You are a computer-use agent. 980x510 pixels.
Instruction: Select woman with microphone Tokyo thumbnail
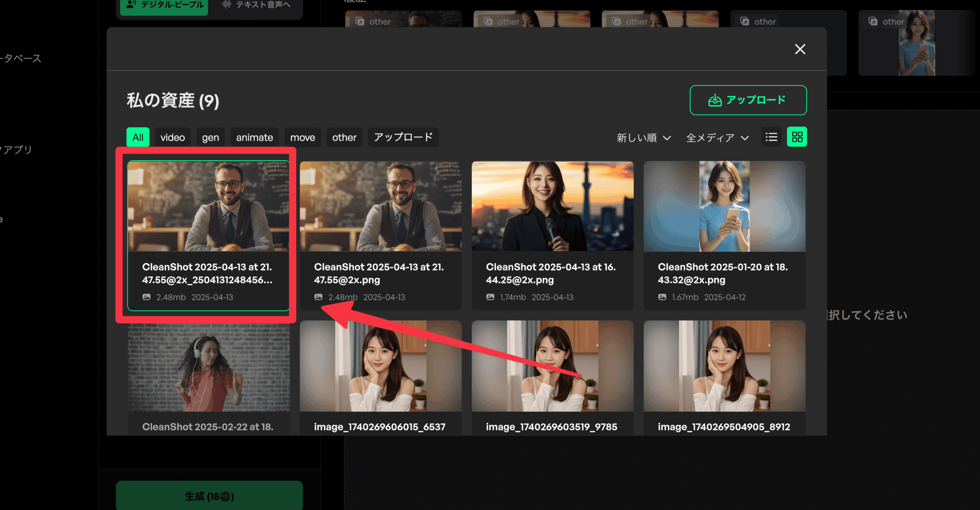[552, 206]
